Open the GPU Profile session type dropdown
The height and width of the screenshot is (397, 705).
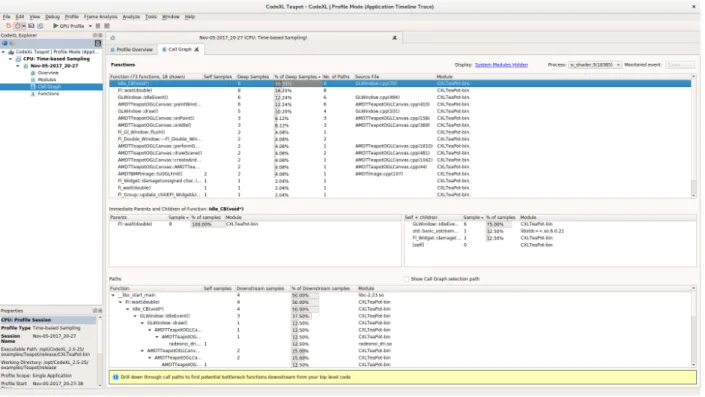tap(90, 26)
